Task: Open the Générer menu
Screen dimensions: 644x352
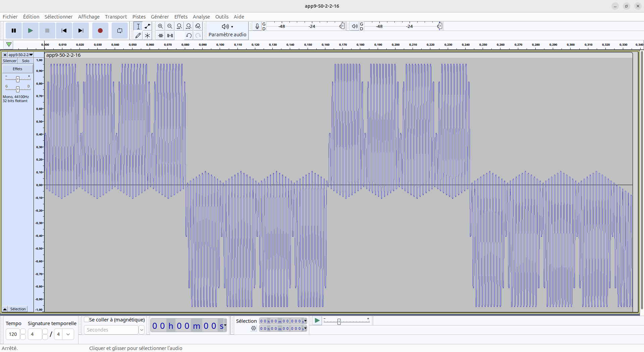Action: click(x=160, y=17)
